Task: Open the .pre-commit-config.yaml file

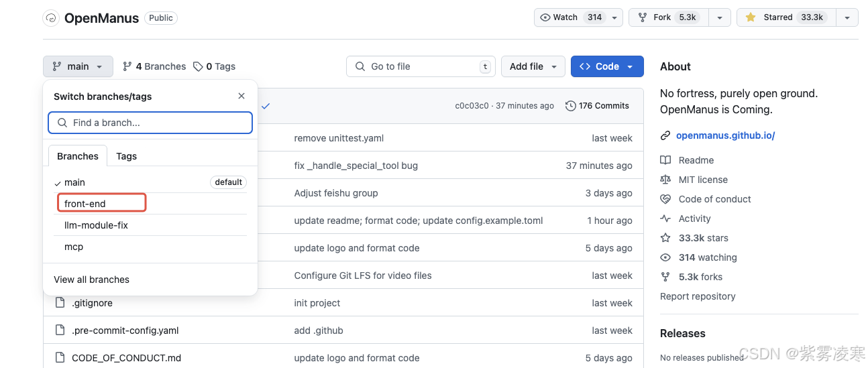Action: point(125,330)
